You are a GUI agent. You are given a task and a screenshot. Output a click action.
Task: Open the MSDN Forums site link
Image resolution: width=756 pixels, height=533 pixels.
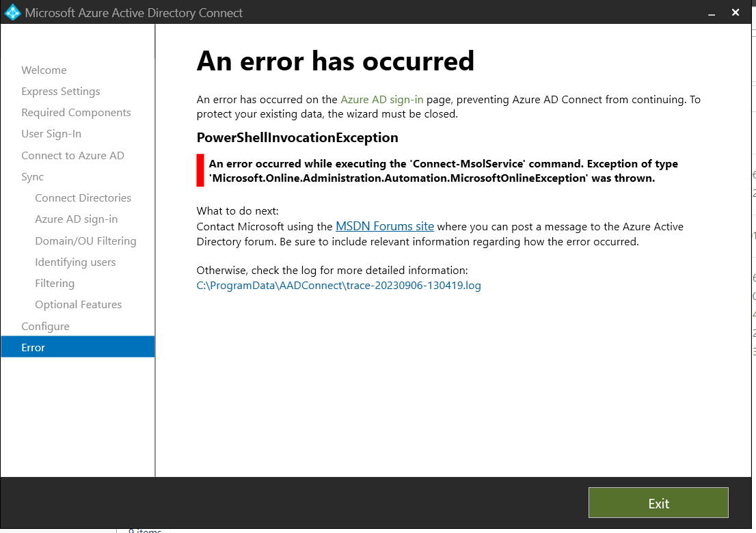[x=384, y=226]
